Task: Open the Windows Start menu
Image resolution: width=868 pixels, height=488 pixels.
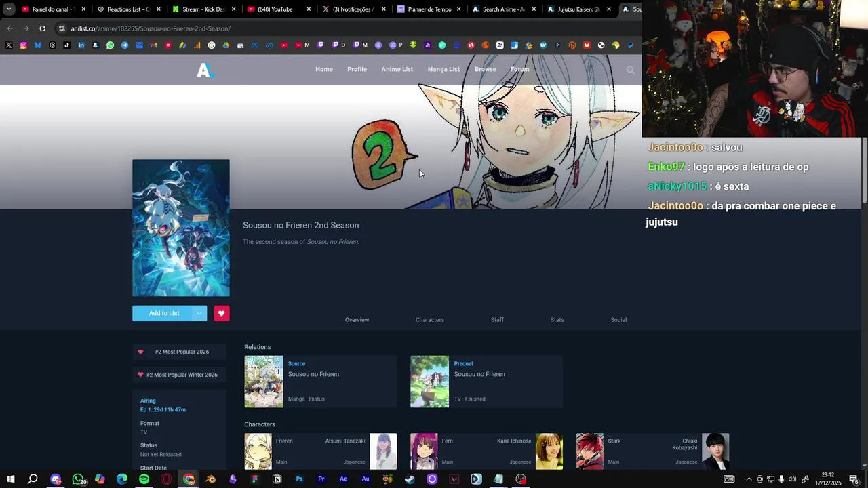Action: tap(11, 479)
